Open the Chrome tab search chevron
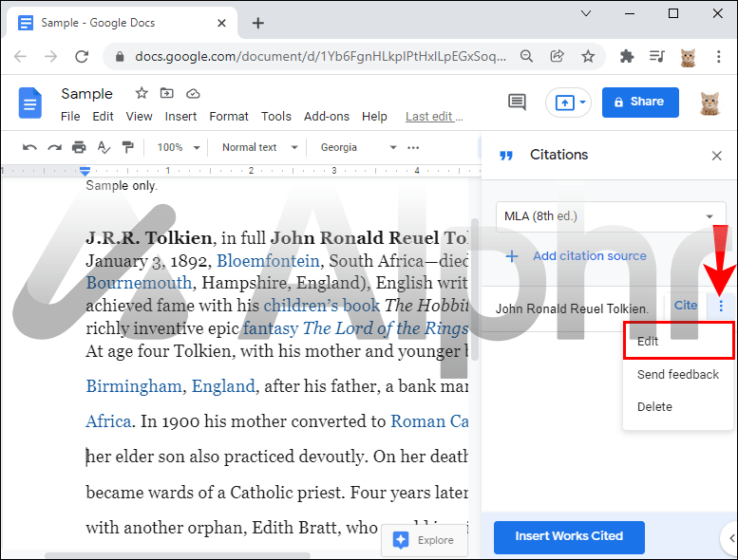 [586, 13]
